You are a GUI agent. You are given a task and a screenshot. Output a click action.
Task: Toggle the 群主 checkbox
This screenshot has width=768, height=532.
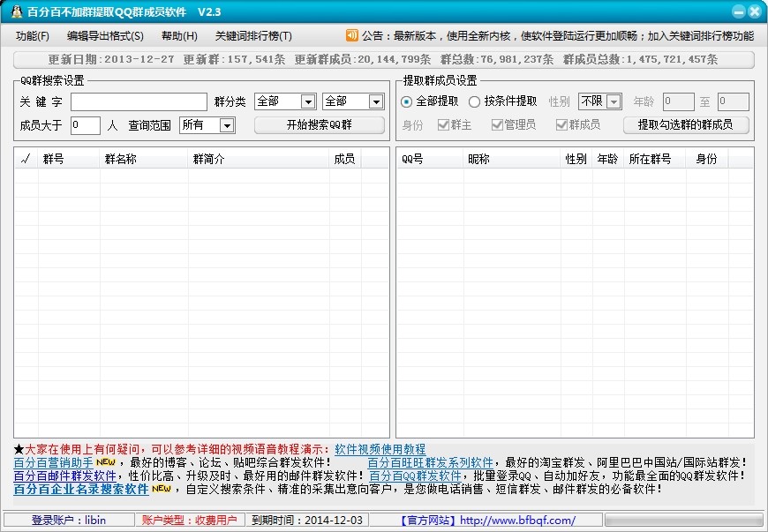coord(443,125)
